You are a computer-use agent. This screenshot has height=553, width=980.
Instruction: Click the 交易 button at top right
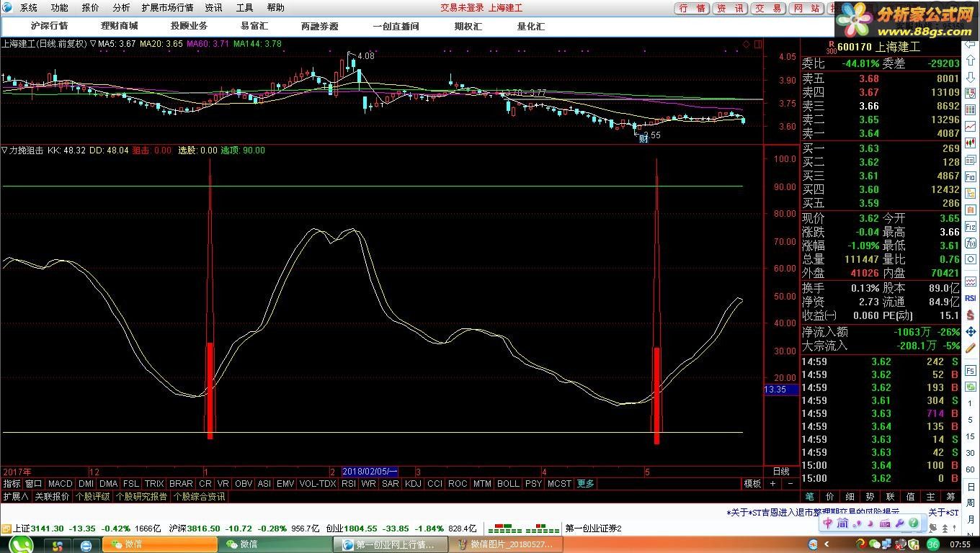[x=768, y=9]
